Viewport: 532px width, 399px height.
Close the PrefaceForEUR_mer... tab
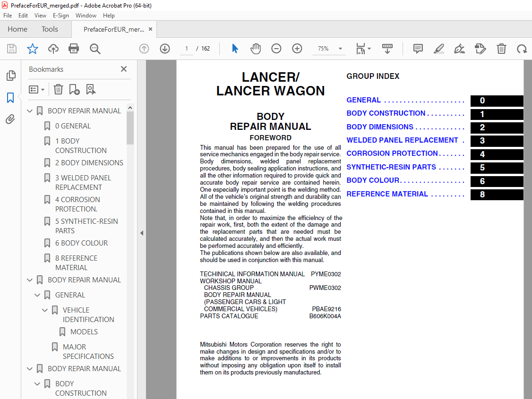pyautogui.click(x=150, y=29)
